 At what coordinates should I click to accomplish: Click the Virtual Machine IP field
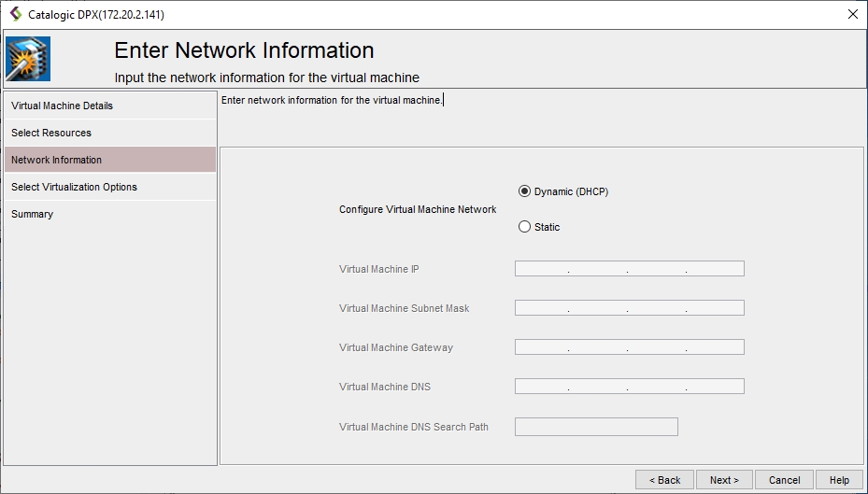coord(629,269)
